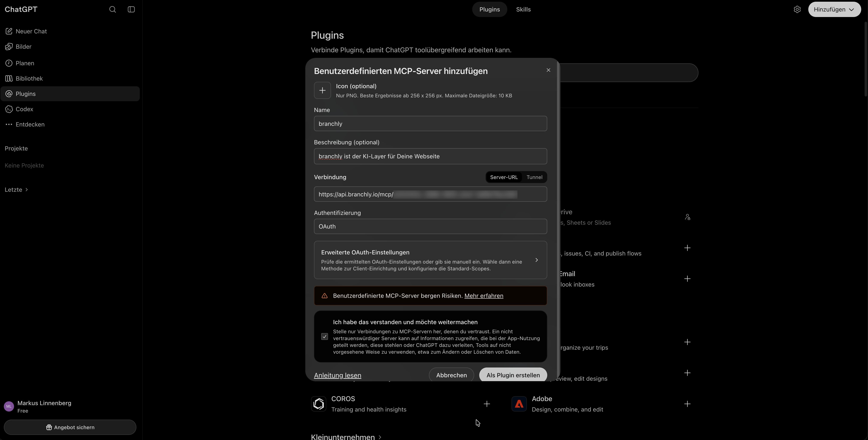Screen dimensions: 868x440
Task: Click the plugin search bar
Action: point(629,72)
